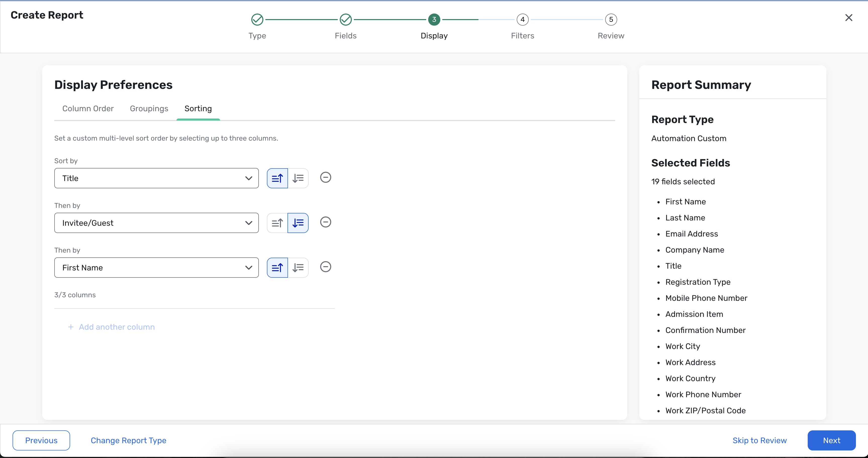Close the Create Report dialog

[848, 18]
